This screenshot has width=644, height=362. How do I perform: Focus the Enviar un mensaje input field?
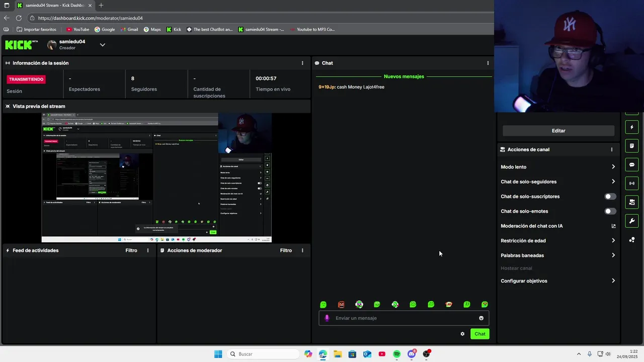tap(404, 318)
